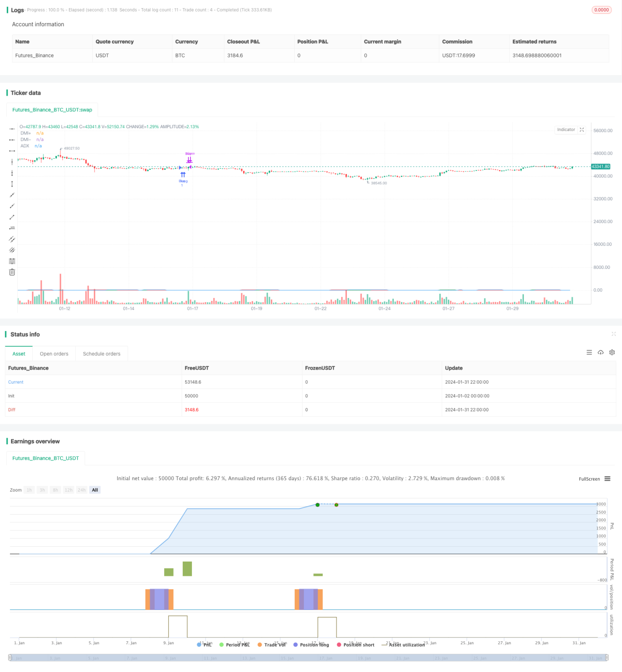Viewport: 622px width, 672px height.
Task: Toggle the Asset utilization legend series
Action: tap(403, 645)
